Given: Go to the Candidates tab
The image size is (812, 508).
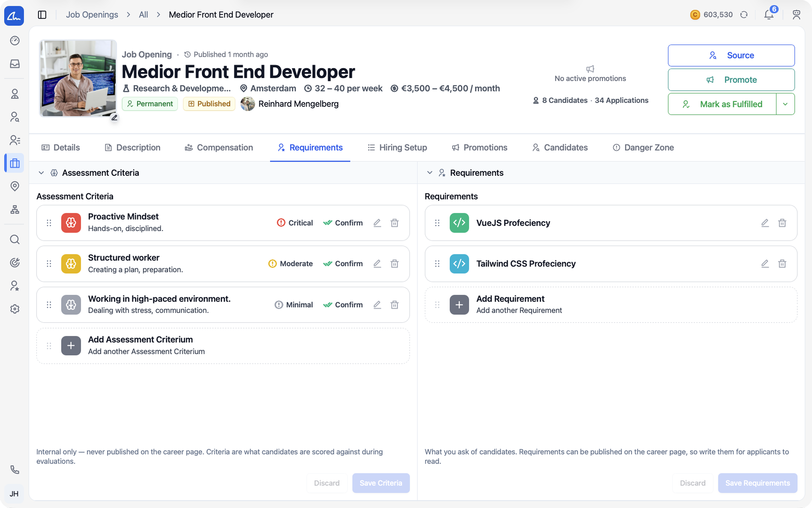Looking at the screenshot, I should tap(560, 148).
